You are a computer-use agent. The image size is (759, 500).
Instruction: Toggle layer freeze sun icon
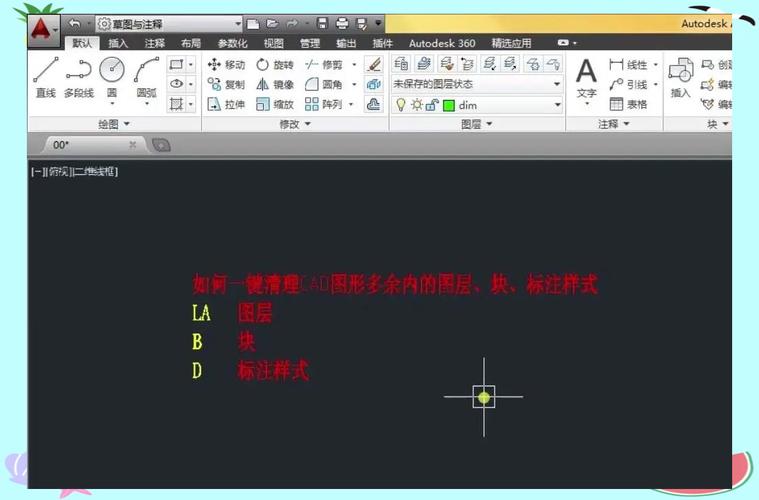pyautogui.click(x=417, y=105)
